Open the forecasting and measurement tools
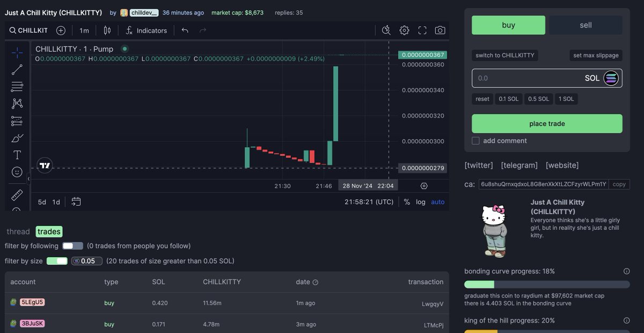This screenshot has height=333, width=644. 17,121
